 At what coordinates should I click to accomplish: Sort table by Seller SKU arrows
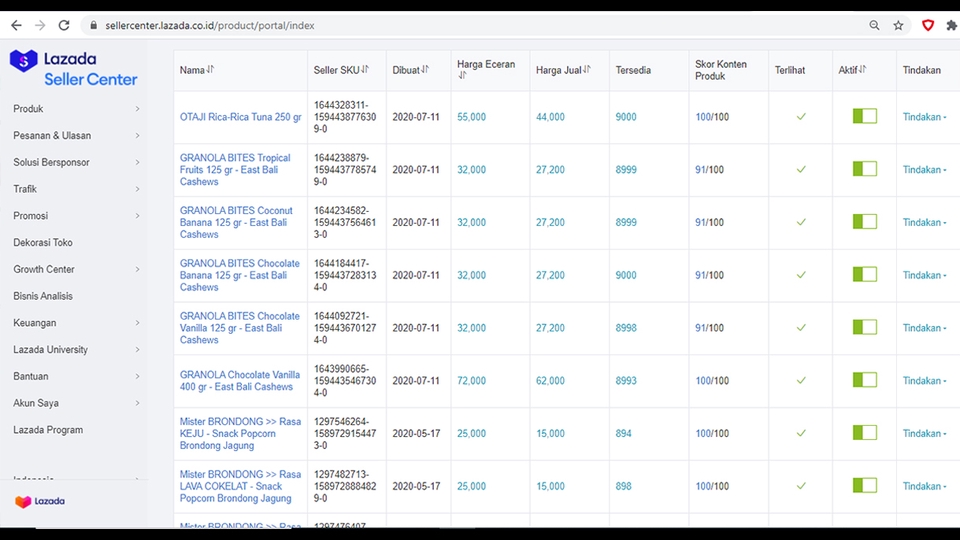point(365,69)
